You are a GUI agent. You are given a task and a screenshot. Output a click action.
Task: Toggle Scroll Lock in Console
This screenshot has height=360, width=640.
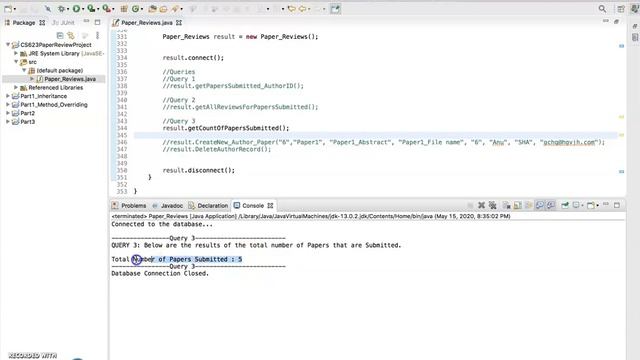518,205
